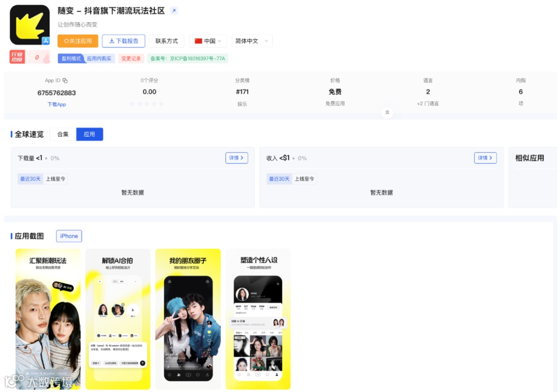Click the 娱乐 category label
Screen dimensions: 560x392
242,104
